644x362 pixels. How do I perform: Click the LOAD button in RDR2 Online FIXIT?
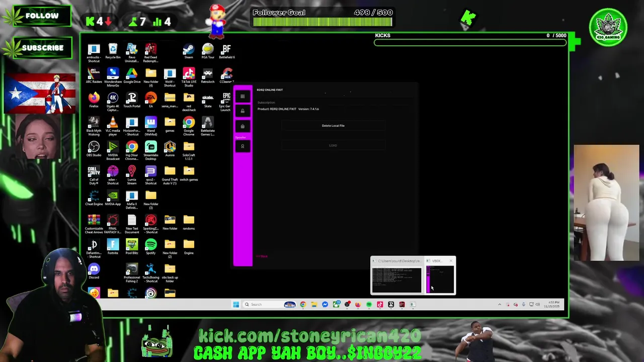(333, 145)
